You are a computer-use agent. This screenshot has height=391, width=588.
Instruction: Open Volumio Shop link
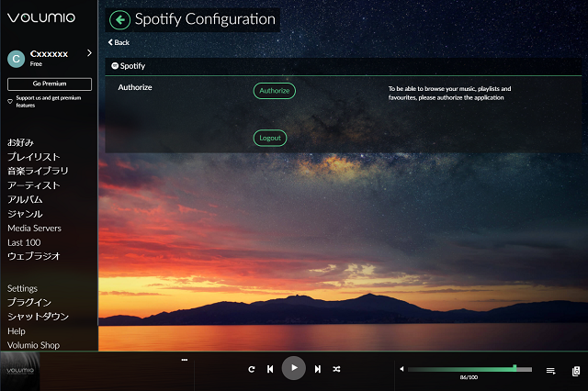point(34,345)
